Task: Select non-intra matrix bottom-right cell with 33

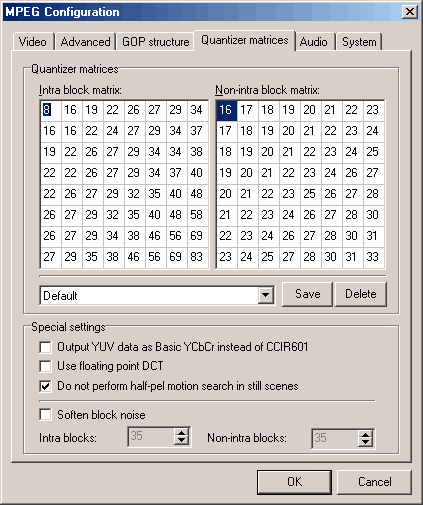Action: [374, 257]
